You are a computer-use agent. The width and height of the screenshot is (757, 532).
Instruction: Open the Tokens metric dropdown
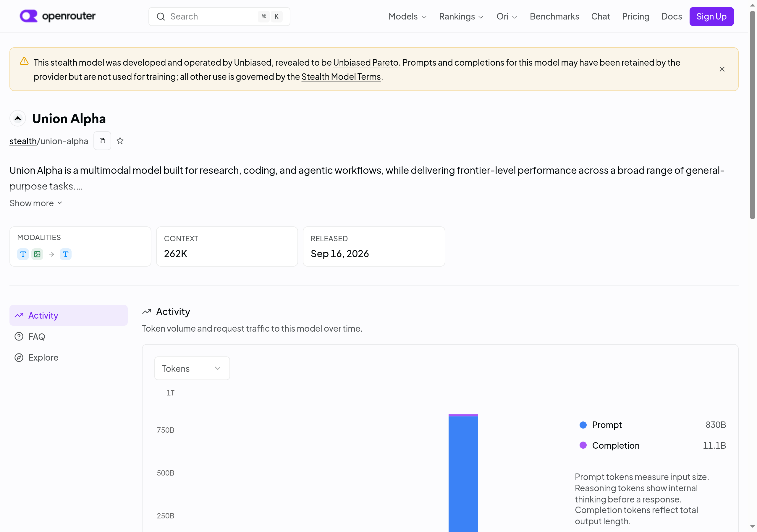[192, 368]
